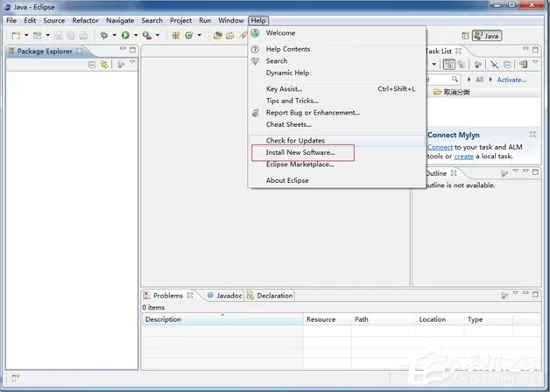Click the Open Perspective icon
This screenshot has width=550, height=392.
tap(465, 36)
